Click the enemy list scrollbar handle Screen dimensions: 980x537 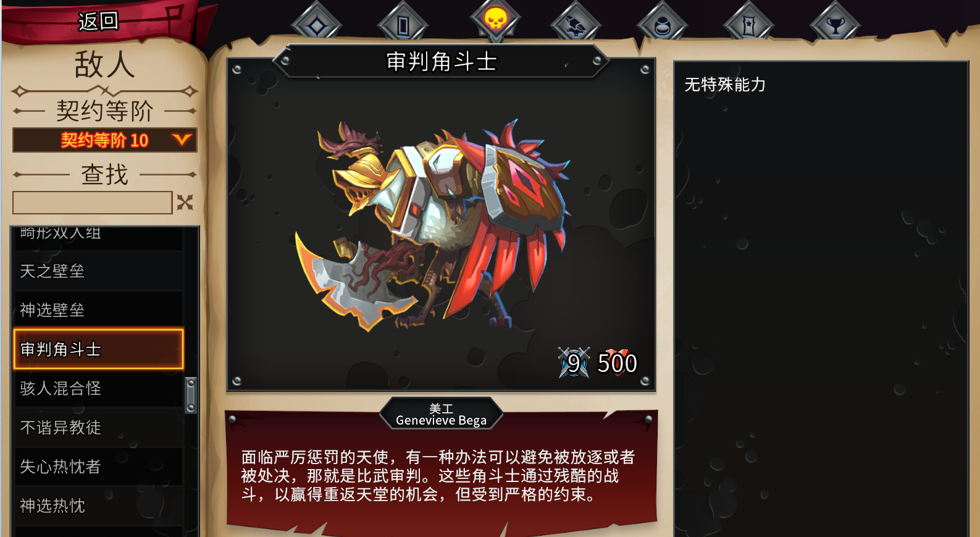pyautogui.click(x=191, y=395)
